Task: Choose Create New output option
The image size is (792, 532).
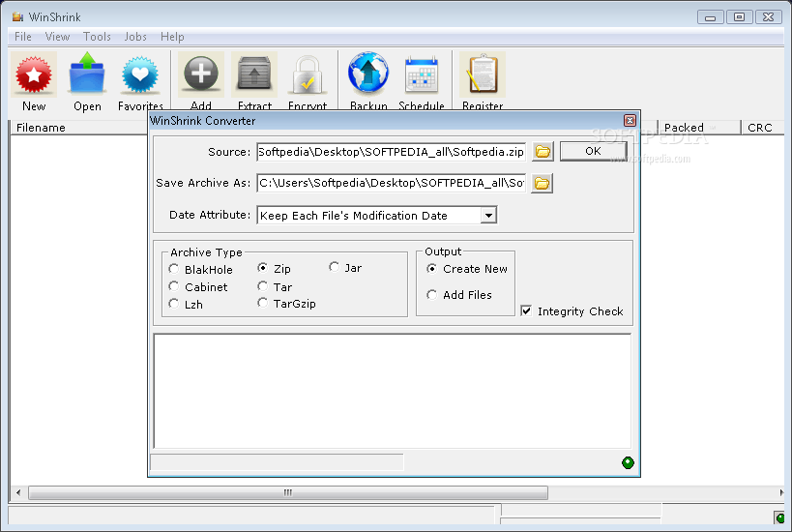Action: (432, 269)
